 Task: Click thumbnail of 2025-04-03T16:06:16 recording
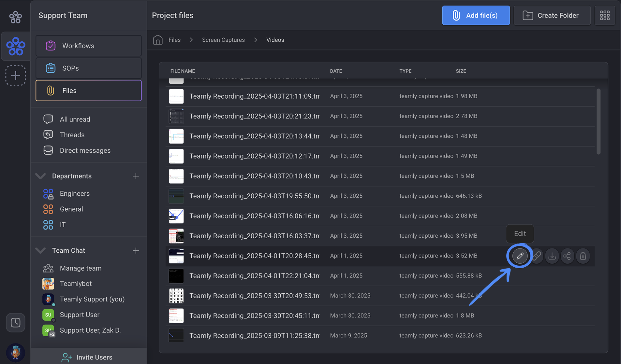pos(176,216)
